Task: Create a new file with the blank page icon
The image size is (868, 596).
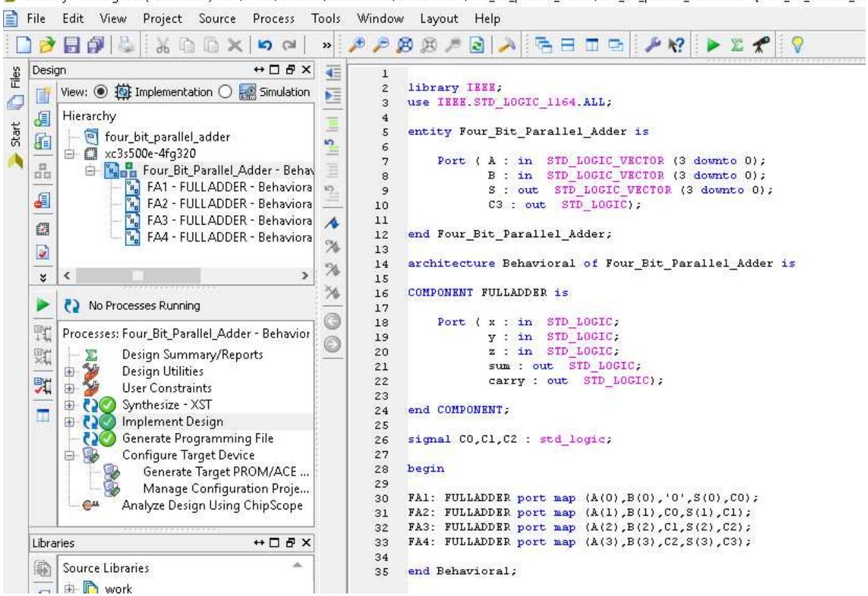Action: tap(23, 45)
